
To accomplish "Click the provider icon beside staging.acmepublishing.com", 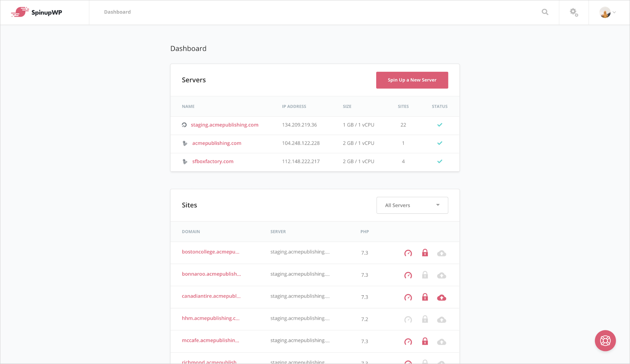I will point(184,125).
